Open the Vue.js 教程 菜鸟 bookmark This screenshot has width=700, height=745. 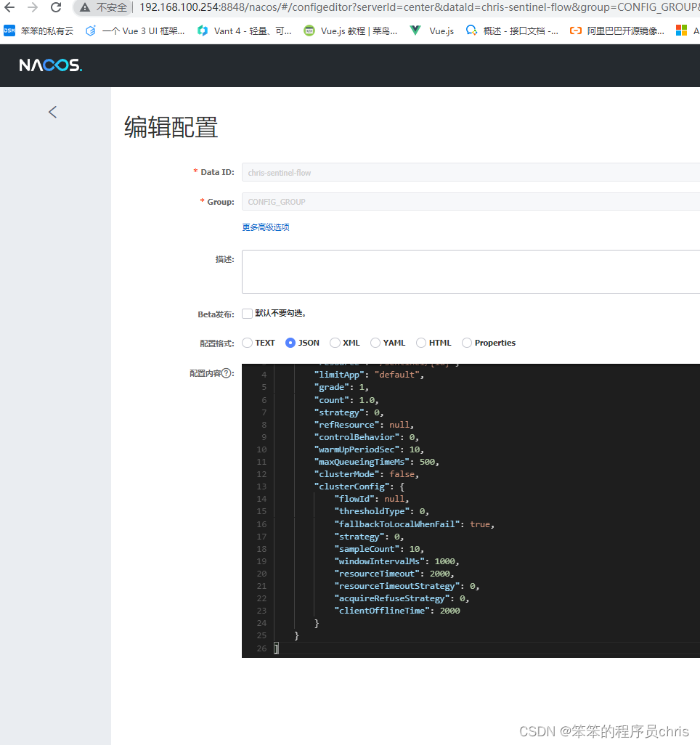coord(351,31)
